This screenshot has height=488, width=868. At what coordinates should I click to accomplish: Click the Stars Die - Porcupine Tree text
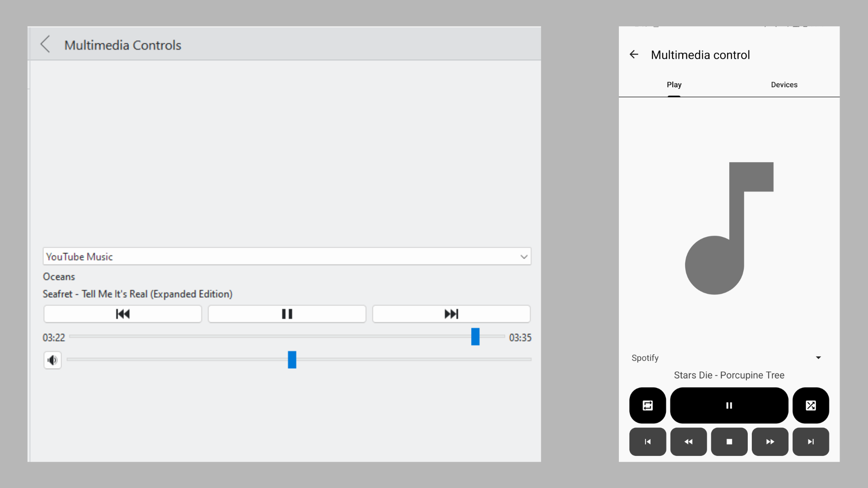[729, 375]
